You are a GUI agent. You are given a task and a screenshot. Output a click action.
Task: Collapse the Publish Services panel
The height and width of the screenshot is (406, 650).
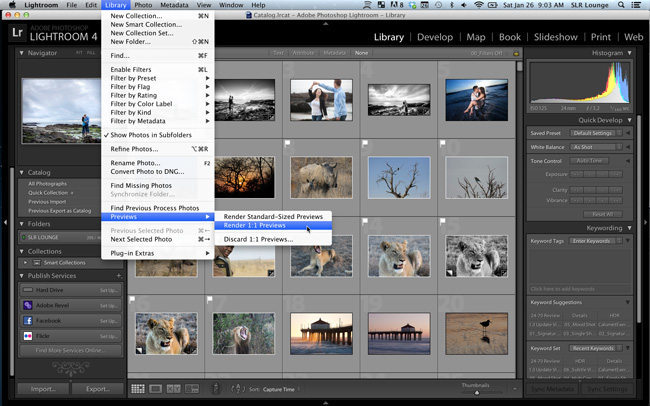[22, 276]
